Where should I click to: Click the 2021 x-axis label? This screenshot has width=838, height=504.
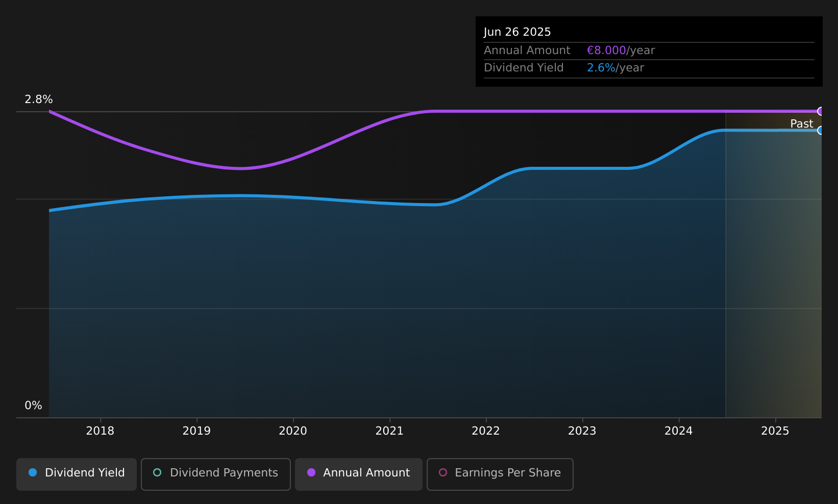(389, 431)
